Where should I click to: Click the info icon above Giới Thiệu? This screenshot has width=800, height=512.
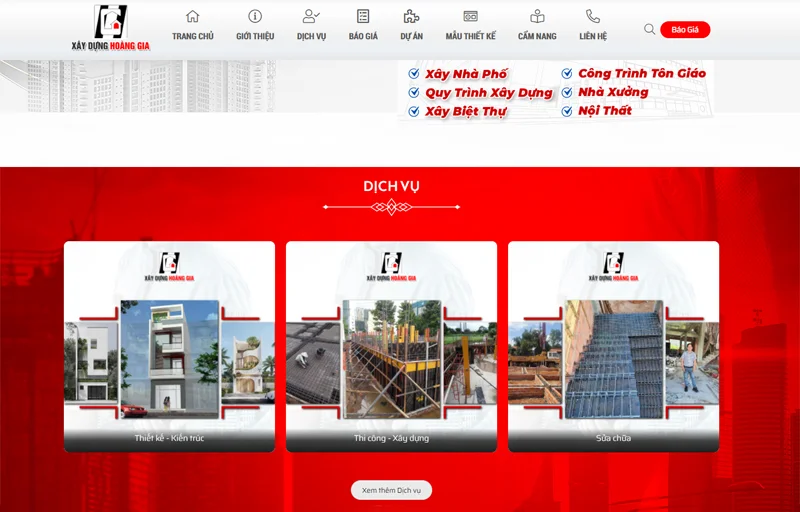255,16
